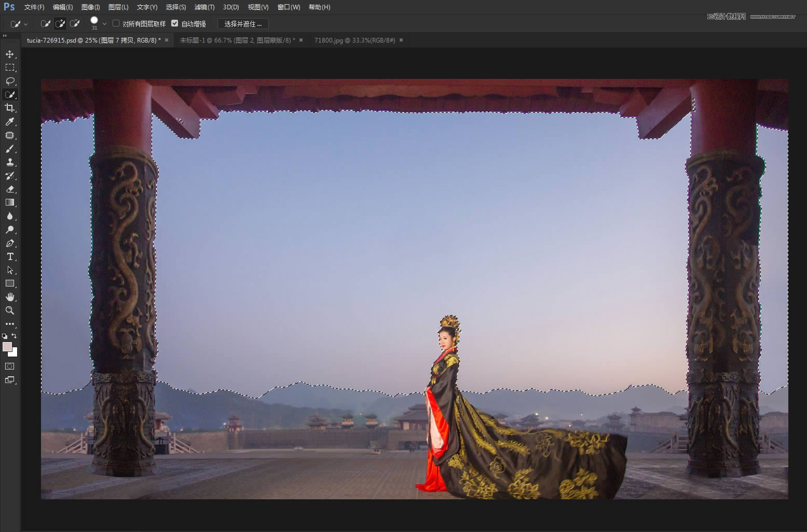Select the Lasso tool
Image resolution: width=807 pixels, height=532 pixels.
click(9, 81)
